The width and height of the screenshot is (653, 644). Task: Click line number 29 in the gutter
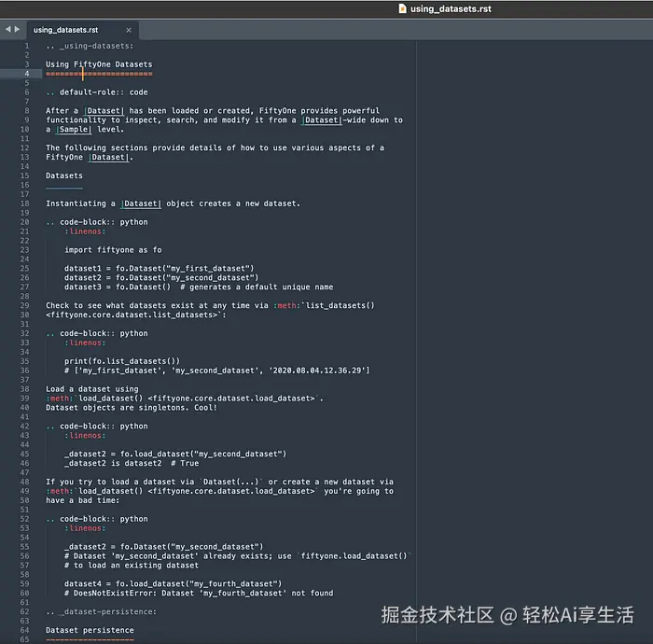pyautogui.click(x=25, y=305)
